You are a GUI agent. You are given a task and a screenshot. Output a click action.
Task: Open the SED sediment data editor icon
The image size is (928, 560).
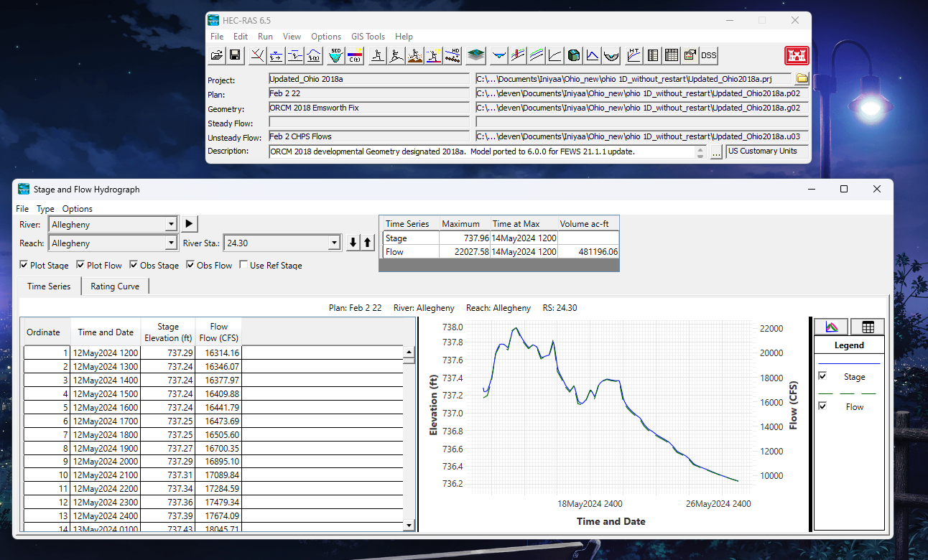(x=335, y=55)
